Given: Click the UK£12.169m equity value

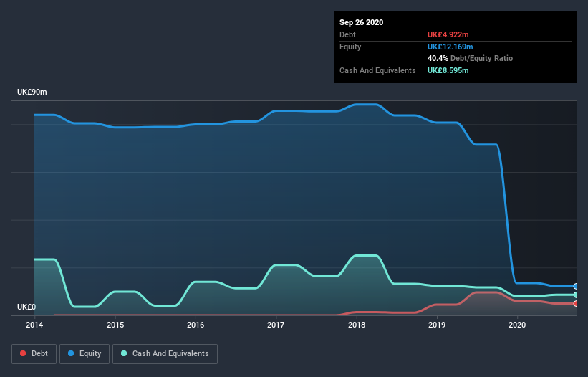Looking at the screenshot, I should pyautogui.click(x=450, y=47).
